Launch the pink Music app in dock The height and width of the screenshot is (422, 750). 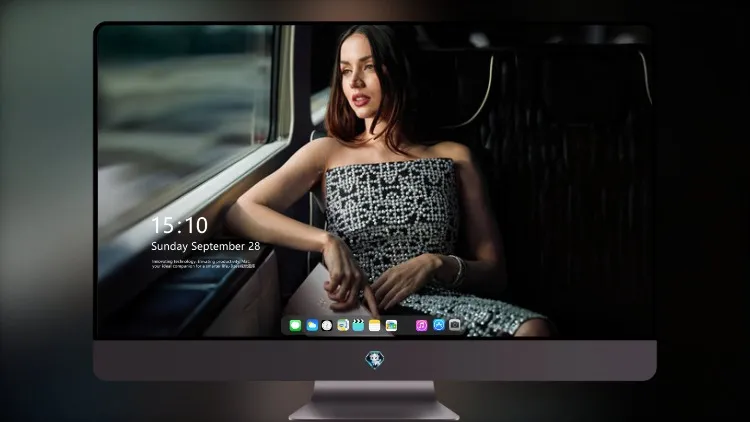pos(421,325)
